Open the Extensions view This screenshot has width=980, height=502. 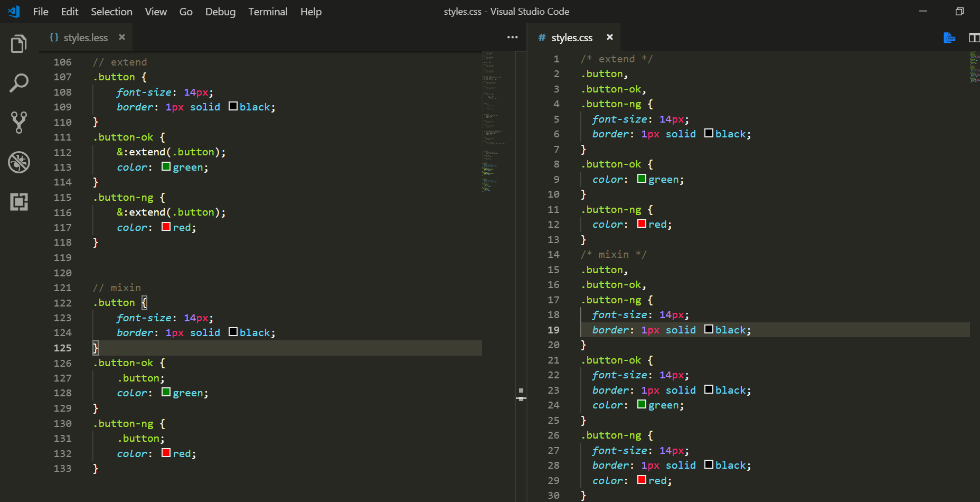click(x=19, y=201)
